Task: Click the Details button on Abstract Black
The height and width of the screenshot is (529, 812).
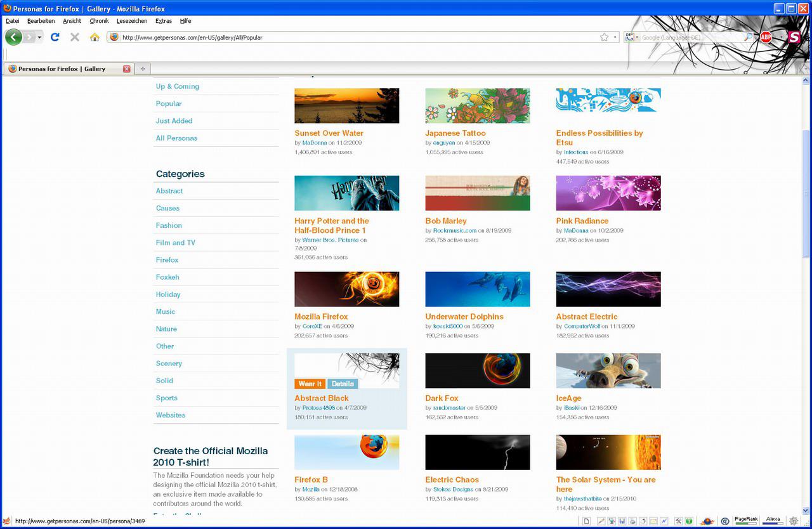Action: click(x=343, y=384)
